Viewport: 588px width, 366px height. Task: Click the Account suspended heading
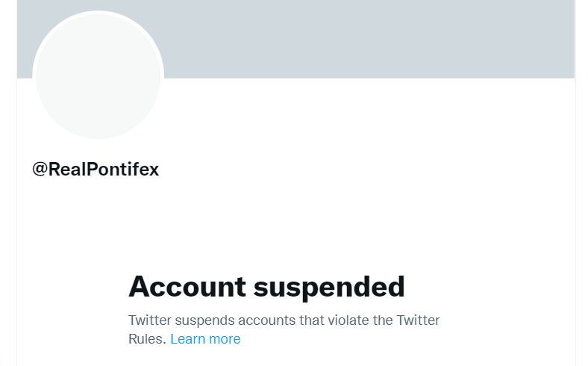[x=266, y=287]
